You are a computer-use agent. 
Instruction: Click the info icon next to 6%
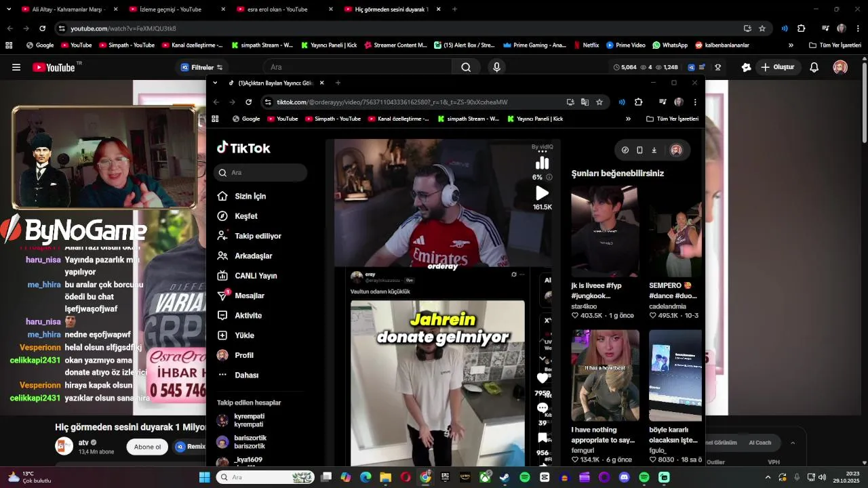[549, 177]
